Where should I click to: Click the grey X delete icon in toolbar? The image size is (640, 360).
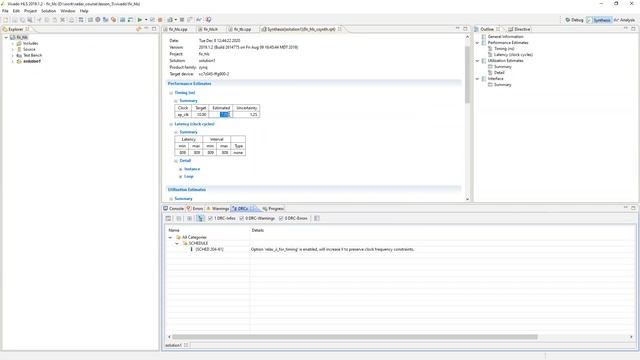pos(62,20)
